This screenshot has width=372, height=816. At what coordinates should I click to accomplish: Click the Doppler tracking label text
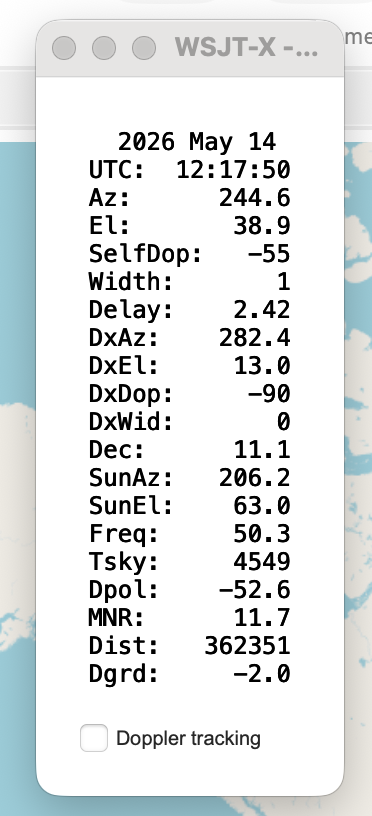188,738
